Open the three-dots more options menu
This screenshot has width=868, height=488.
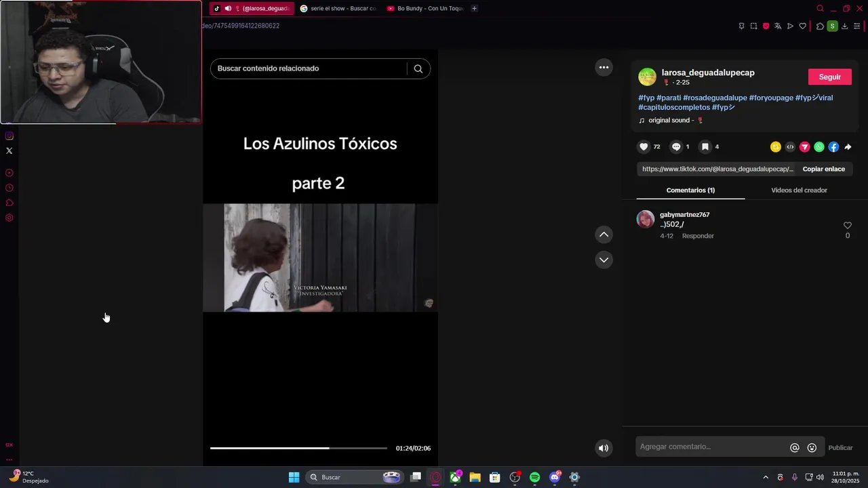click(x=604, y=67)
